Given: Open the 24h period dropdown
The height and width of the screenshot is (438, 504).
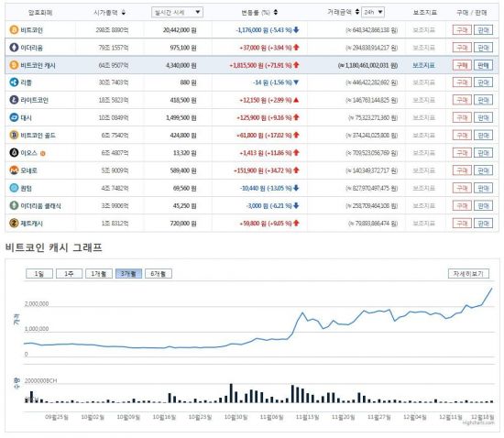Looking at the screenshot, I should tap(373, 12).
